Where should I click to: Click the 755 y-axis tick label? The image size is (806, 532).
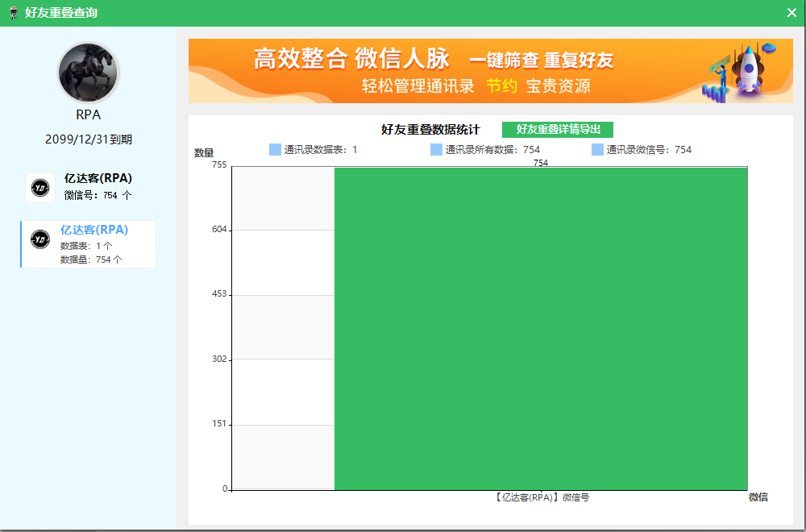point(219,164)
